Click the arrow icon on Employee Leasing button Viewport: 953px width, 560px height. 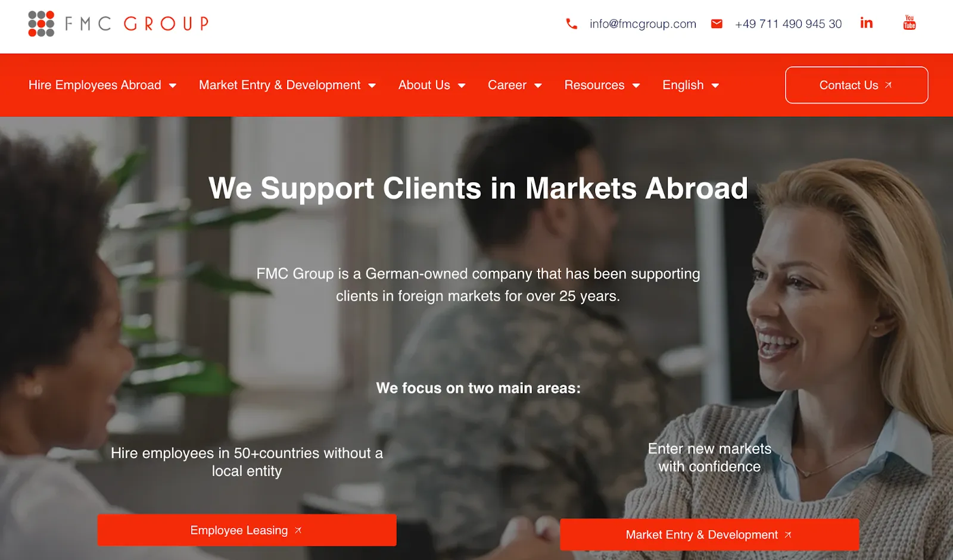pyautogui.click(x=298, y=530)
